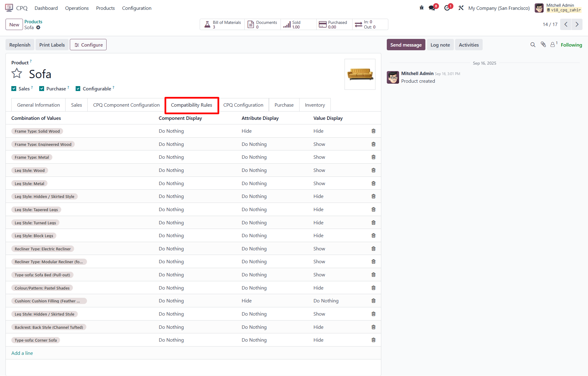Click the paperclip attachments icon
This screenshot has height=376, width=588.
pyautogui.click(x=543, y=45)
